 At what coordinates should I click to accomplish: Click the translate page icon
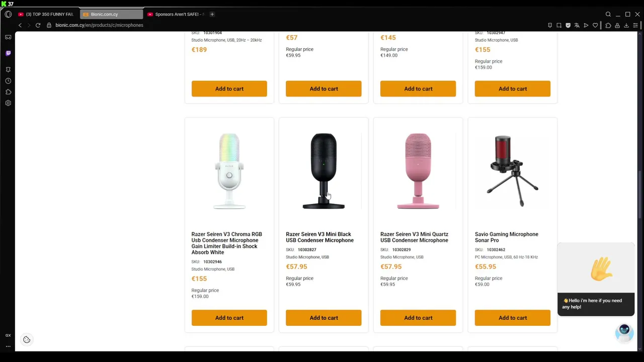coord(577,25)
